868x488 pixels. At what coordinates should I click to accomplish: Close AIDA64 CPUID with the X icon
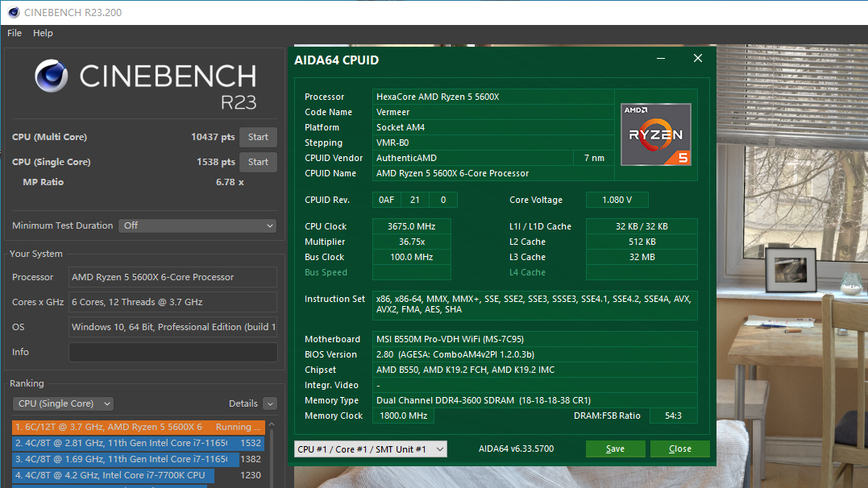point(697,58)
